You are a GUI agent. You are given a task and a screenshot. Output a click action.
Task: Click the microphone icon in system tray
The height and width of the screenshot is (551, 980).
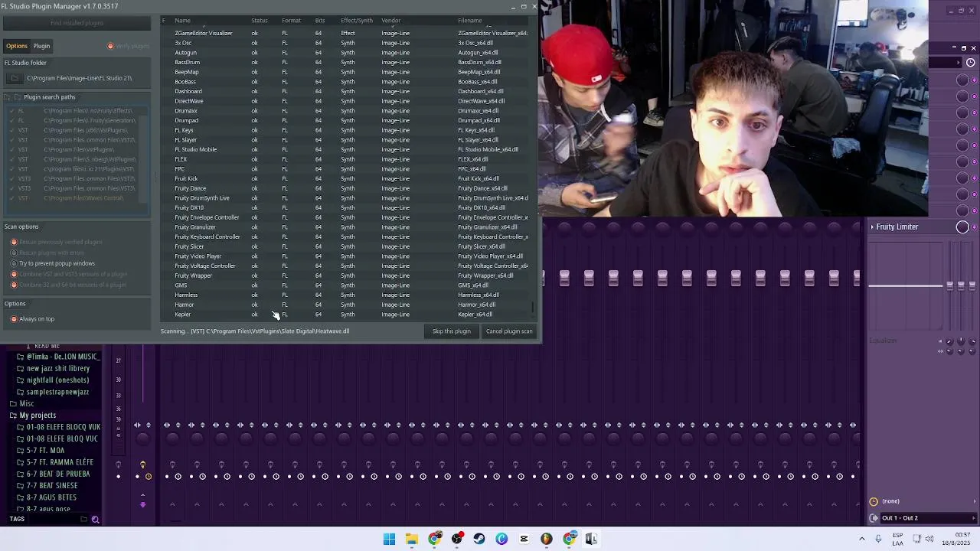(x=877, y=539)
